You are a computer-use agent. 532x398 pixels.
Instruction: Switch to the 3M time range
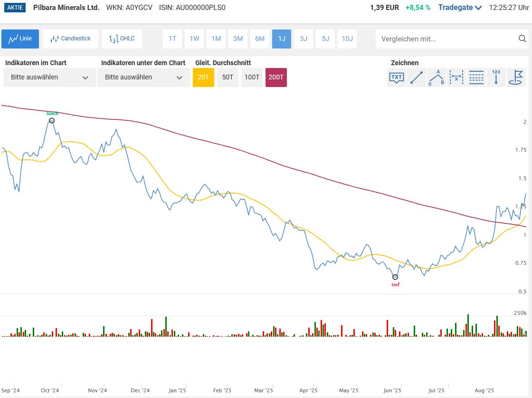238,39
